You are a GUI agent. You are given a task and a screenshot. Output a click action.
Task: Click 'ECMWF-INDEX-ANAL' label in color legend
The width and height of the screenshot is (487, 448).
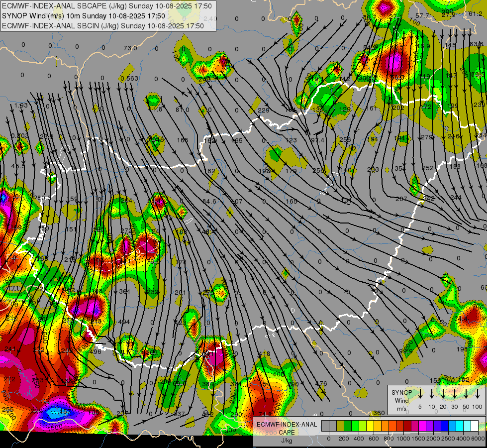[x=287, y=425]
